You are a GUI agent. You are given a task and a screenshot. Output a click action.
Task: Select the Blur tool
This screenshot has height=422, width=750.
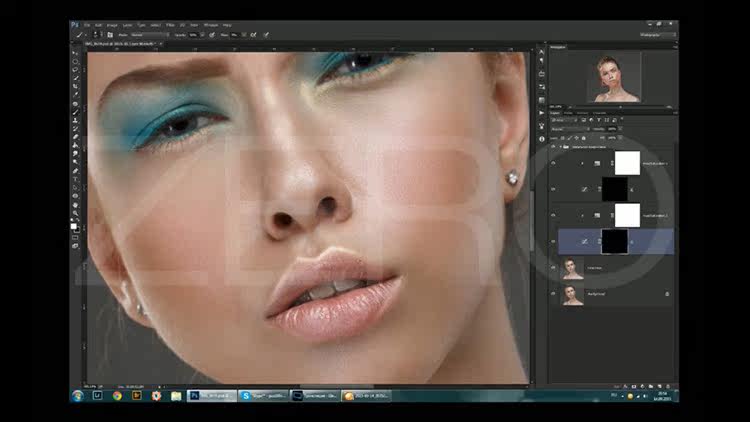pos(75,154)
